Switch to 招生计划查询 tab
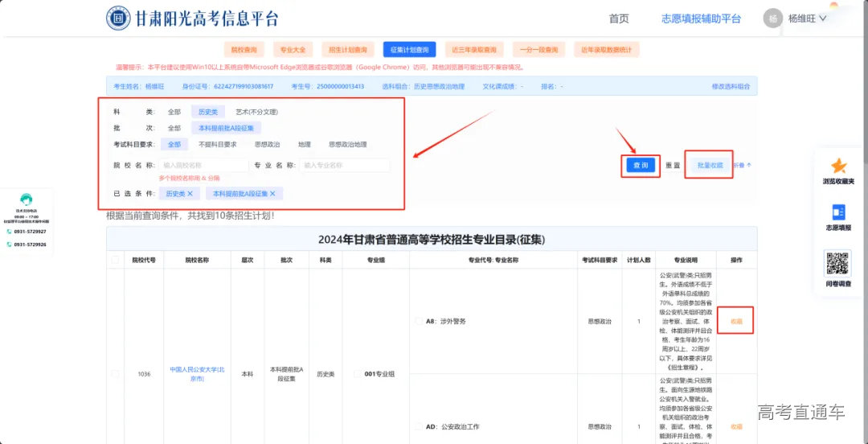 pyautogui.click(x=348, y=49)
